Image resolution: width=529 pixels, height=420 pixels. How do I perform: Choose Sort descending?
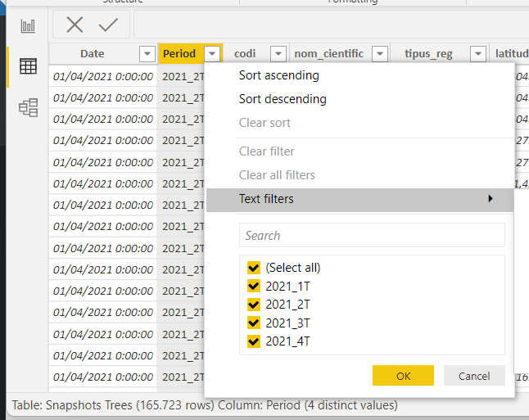(283, 99)
